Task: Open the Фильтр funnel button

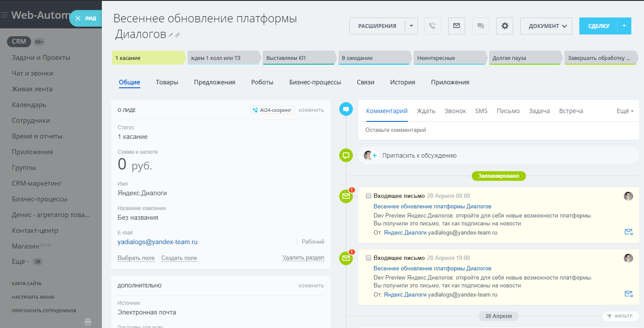Action: coord(620,316)
